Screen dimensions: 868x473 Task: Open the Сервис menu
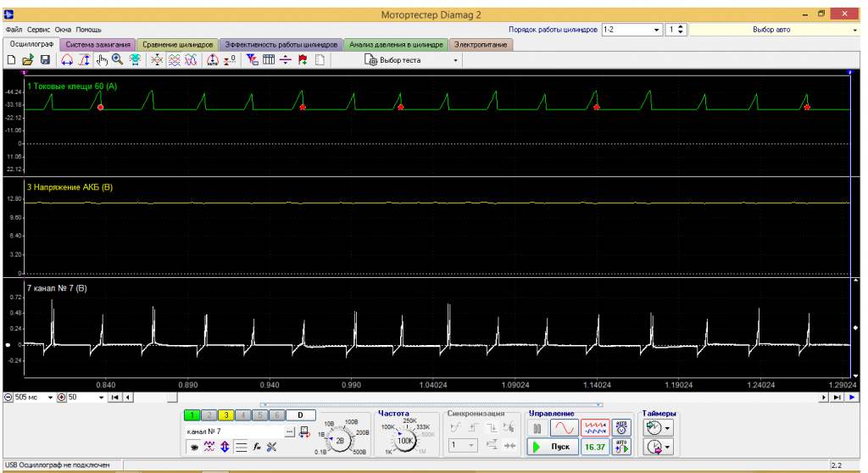coord(38,30)
